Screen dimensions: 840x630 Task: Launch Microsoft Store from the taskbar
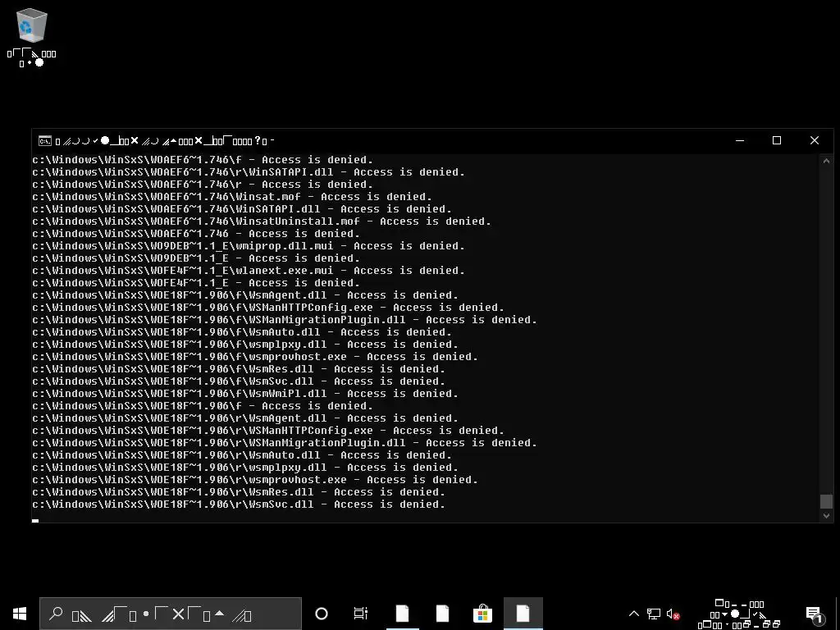(x=482, y=614)
